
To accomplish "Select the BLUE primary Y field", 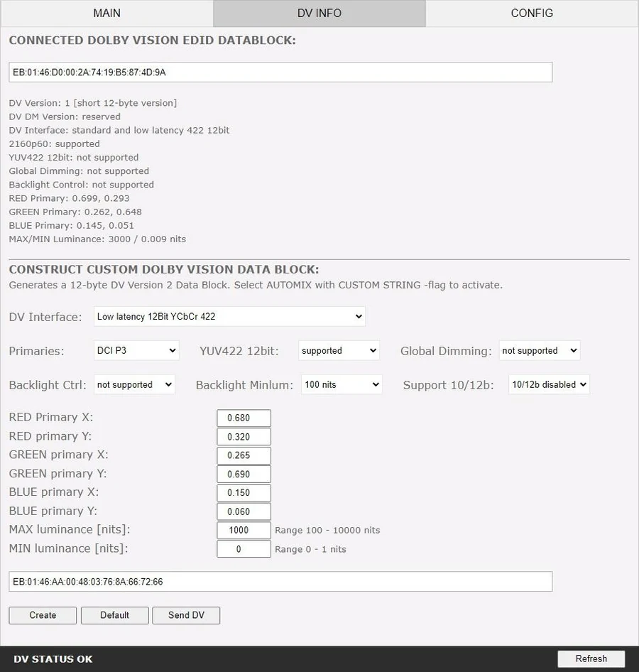I will point(244,511).
